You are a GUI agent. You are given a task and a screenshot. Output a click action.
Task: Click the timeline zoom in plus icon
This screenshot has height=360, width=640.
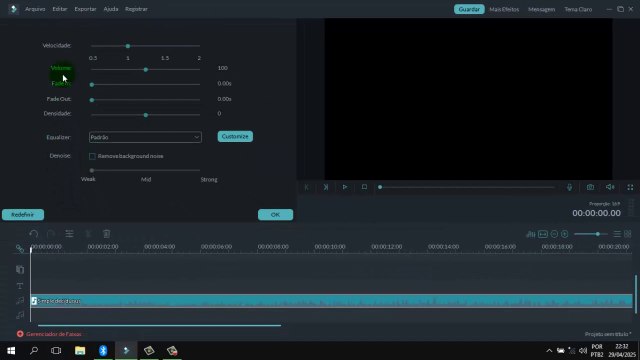pyautogui.click(x=565, y=234)
